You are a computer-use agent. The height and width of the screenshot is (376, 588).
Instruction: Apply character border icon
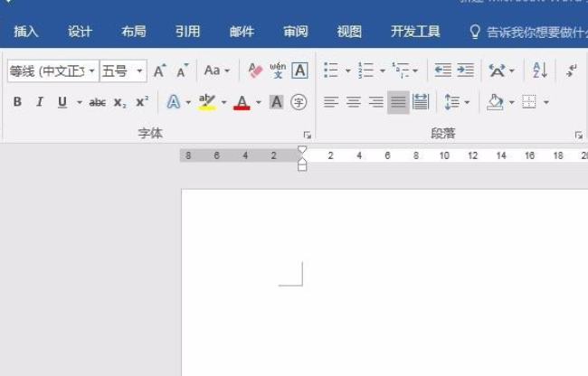coord(300,70)
